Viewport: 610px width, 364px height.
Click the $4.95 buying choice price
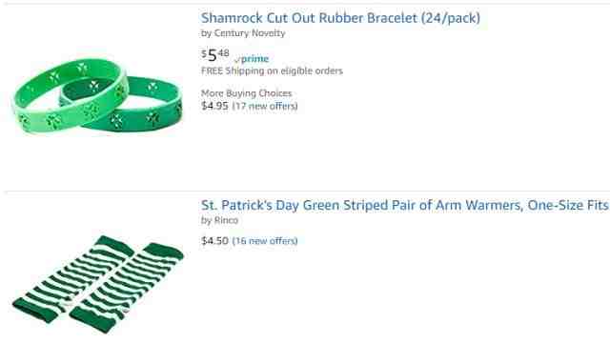[214, 106]
